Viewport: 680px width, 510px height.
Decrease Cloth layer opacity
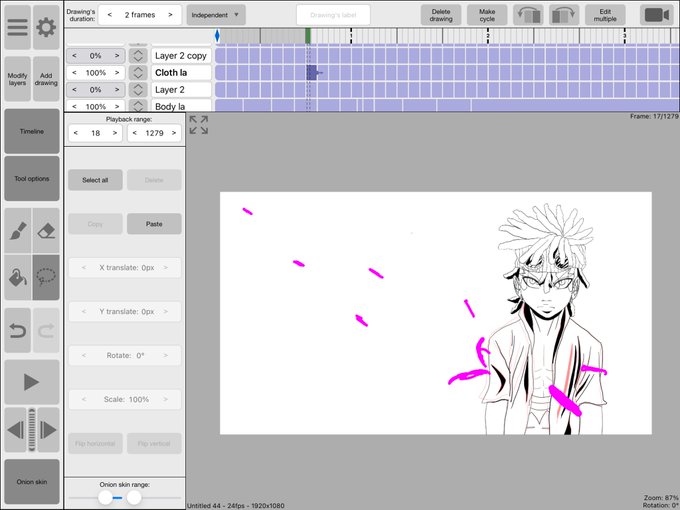pos(75,72)
